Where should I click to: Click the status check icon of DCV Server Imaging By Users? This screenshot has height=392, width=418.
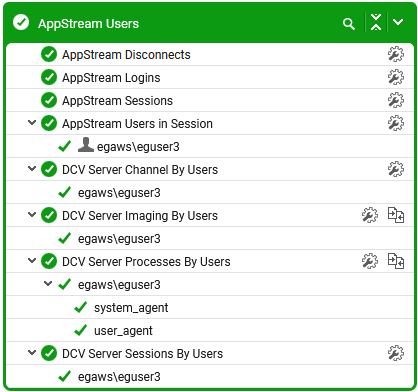(x=49, y=215)
